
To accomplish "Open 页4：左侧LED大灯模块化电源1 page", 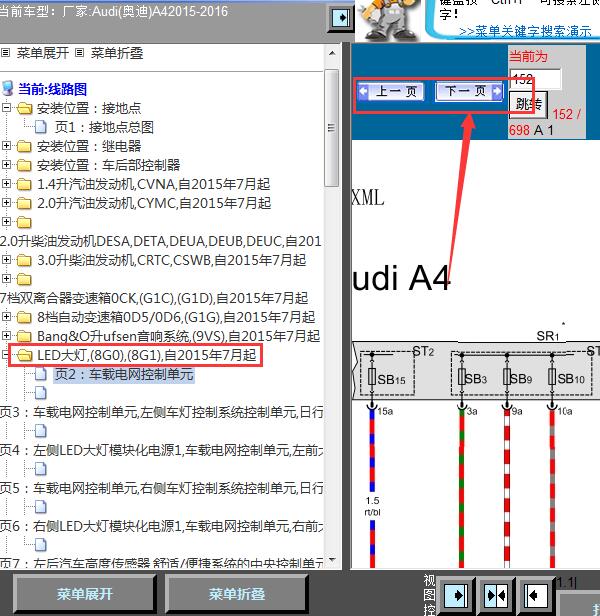I will [x=161, y=450].
